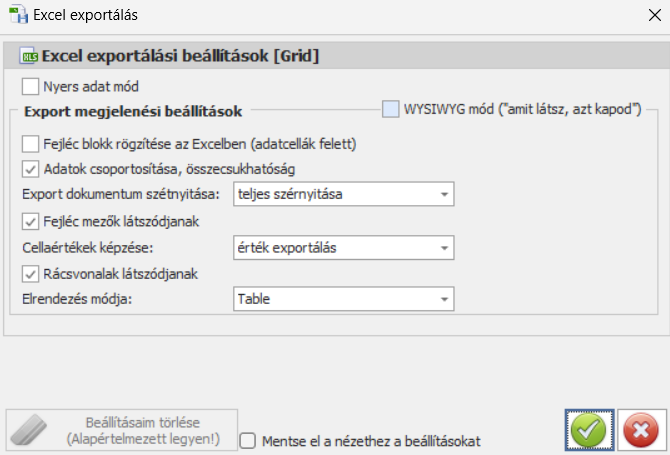This screenshot has width=670, height=455.
Task: Toggle Fejléc mezők látszódjanak checkbox
Action: point(30,221)
